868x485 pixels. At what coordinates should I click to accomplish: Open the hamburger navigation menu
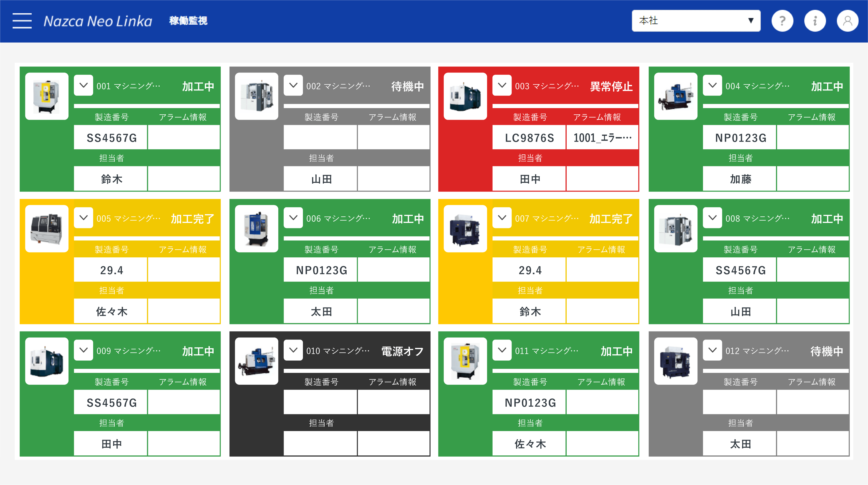[22, 21]
